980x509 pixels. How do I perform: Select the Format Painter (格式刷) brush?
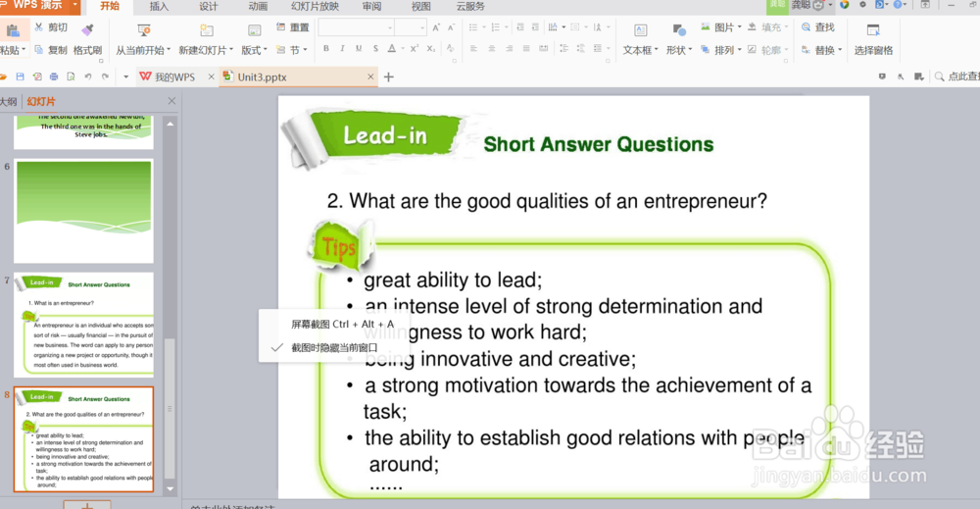[87, 30]
